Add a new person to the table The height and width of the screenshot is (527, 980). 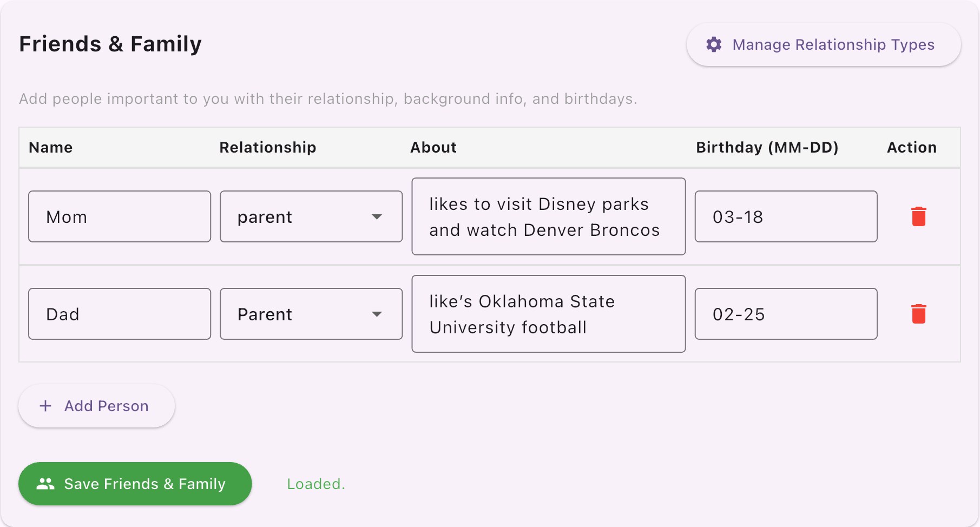coord(96,406)
